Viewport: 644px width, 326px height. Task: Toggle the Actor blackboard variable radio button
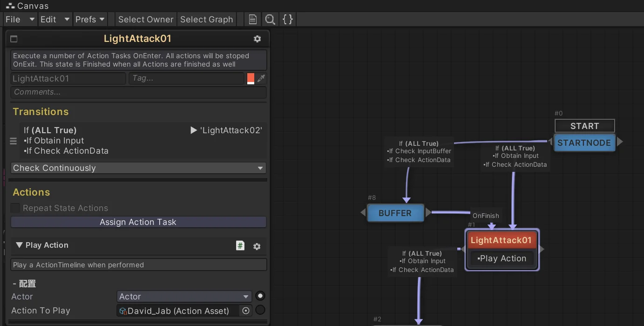(260, 296)
